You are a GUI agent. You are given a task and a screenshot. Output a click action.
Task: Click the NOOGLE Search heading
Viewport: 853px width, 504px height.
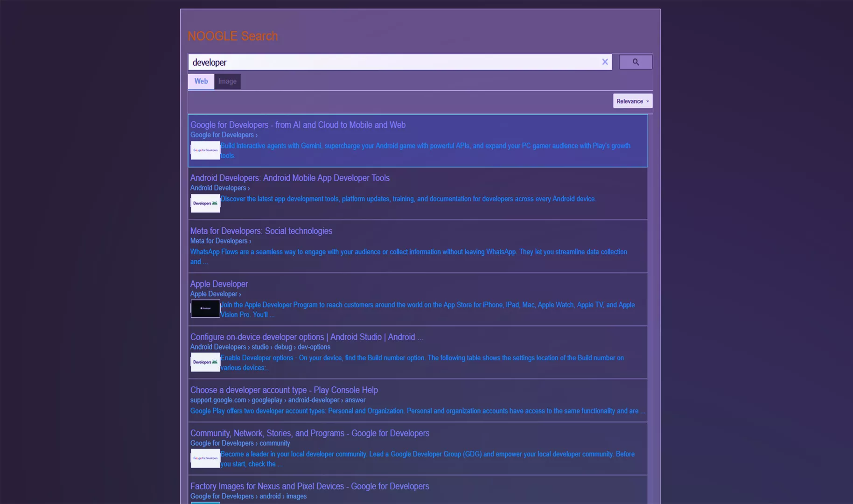pos(232,36)
